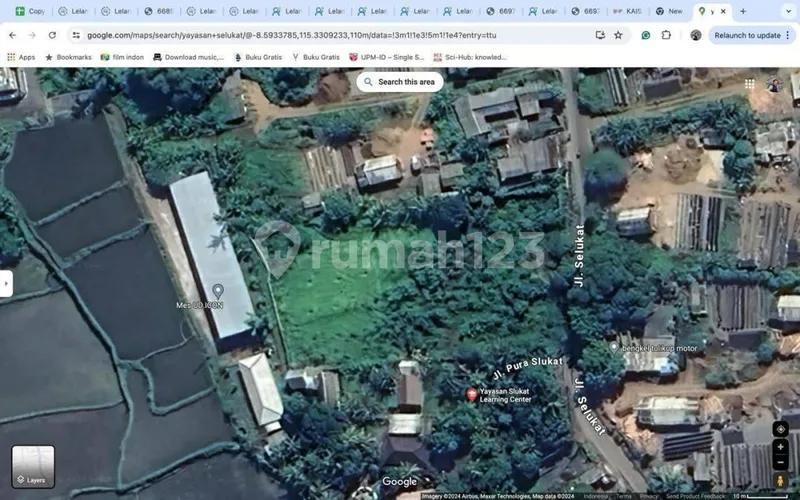Switch to the Copy spreadsheet tab
This screenshot has height=500, width=800.
pyautogui.click(x=30, y=11)
